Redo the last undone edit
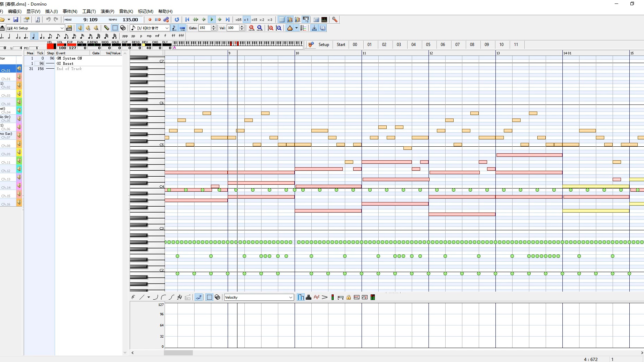Screen dimensions: 644x362 coord(56,20)
